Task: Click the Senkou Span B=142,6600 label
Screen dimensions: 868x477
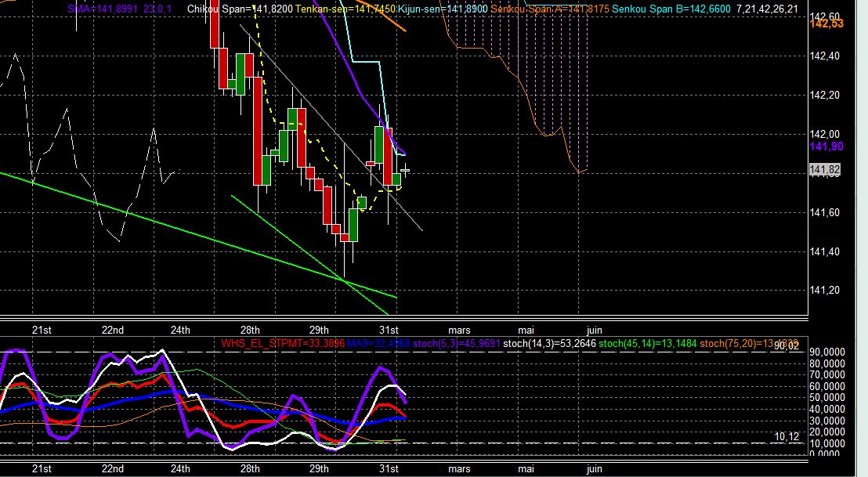Action: tap(671, 9)
